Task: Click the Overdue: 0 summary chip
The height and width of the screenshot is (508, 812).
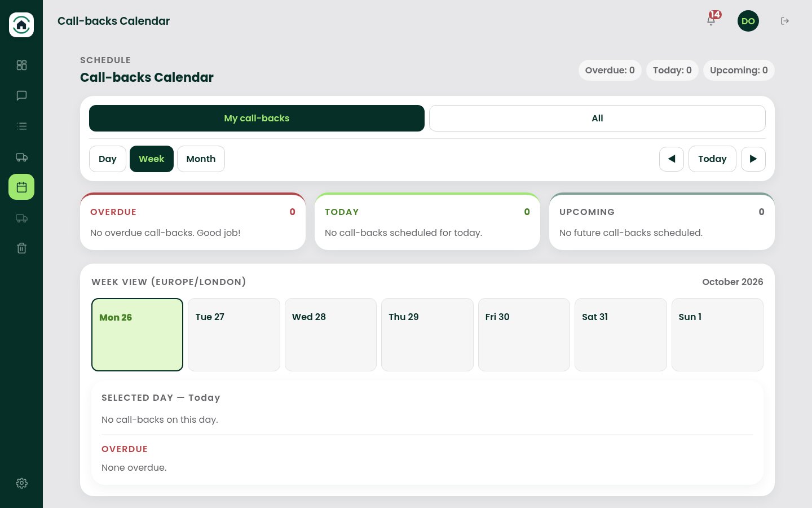Action: click(x=610, y=71)
